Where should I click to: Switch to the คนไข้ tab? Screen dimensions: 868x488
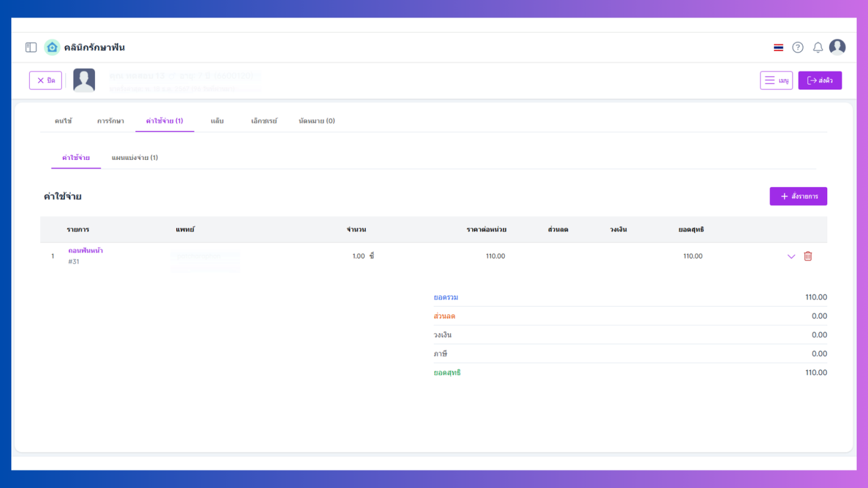point(63,121)
